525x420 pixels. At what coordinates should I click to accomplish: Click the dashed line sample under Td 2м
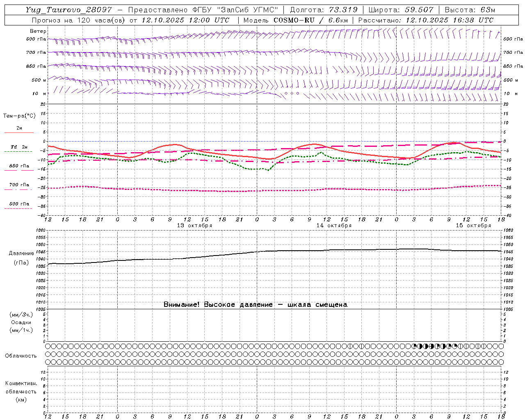(18, 152)
